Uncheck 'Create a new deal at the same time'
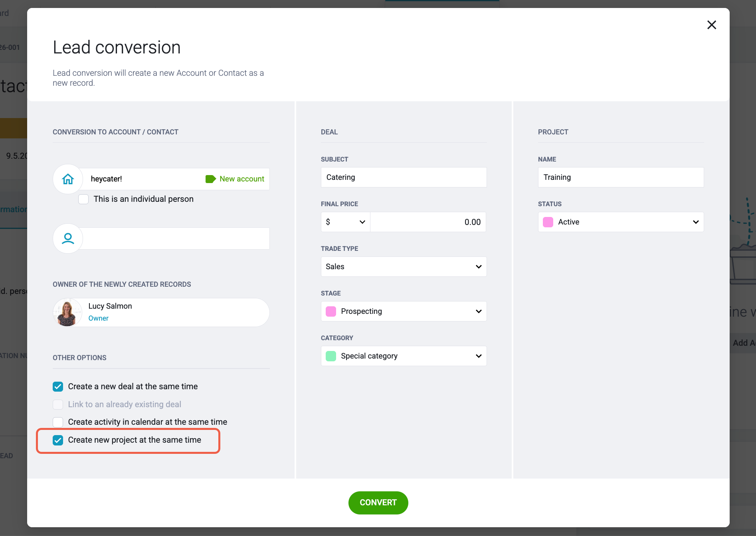Screen dimensions: 756x536 pyautogui.click(x=58, y=386)
